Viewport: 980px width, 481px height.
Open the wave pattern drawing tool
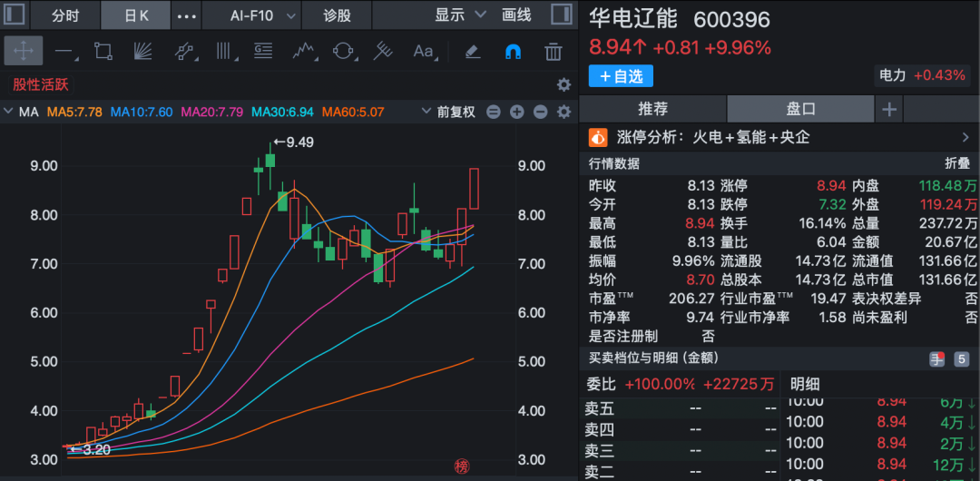(x=303, y=51)
